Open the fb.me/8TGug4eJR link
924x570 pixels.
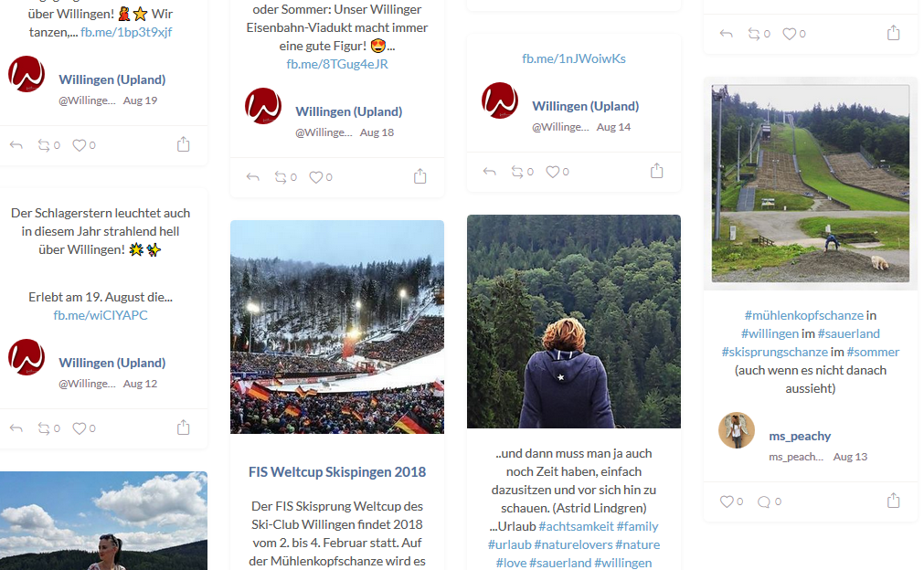tap(337, 64)
